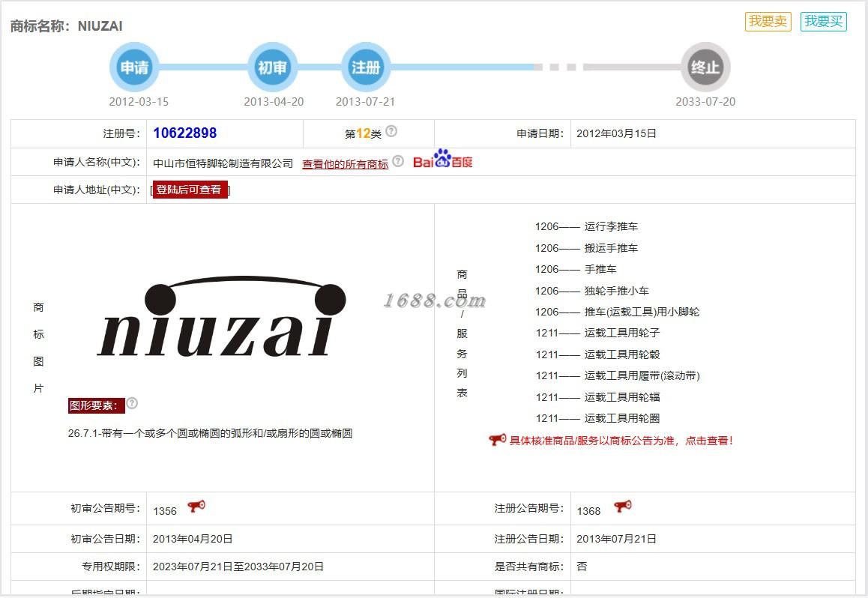868x598 pixels.
Task: Click the 图形要素 label
Action: click(x=96, y=405)
